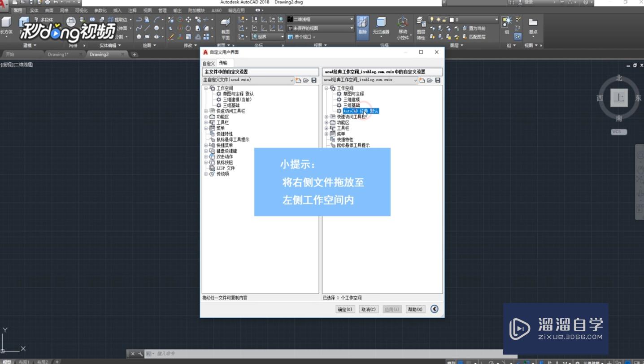Select 三维基础 workspace in right tree

coord(351,105)
